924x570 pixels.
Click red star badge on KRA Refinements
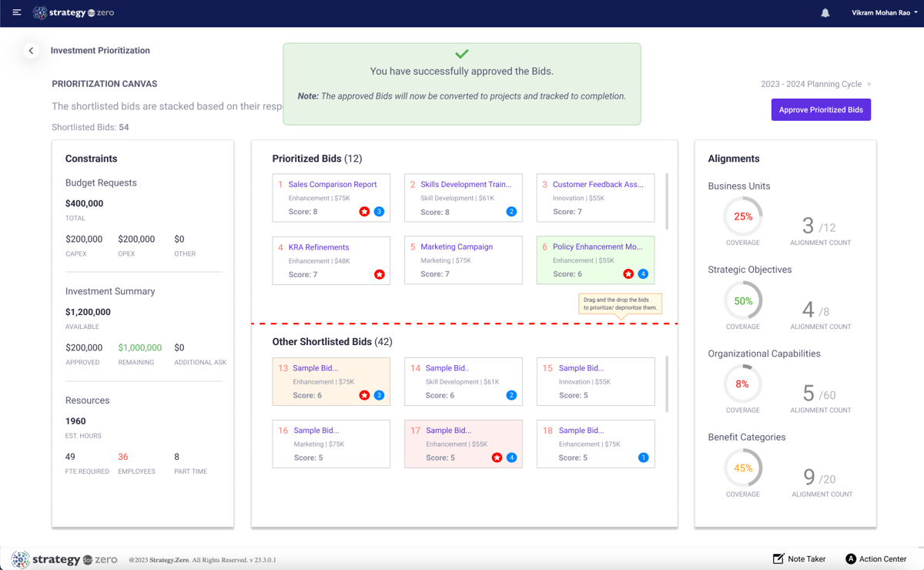[379, 274]
